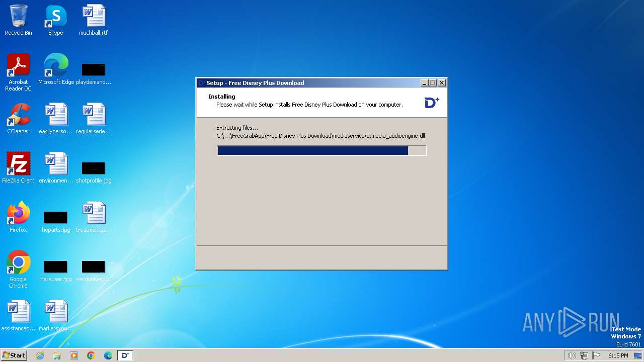The image size is (644, 362).
Task: Open the Action Center flag icon
Action: [x=596, y=355]
